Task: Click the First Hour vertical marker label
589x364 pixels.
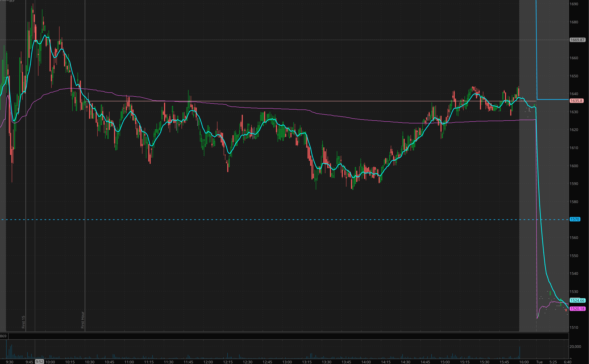Action: coord(83,320)
